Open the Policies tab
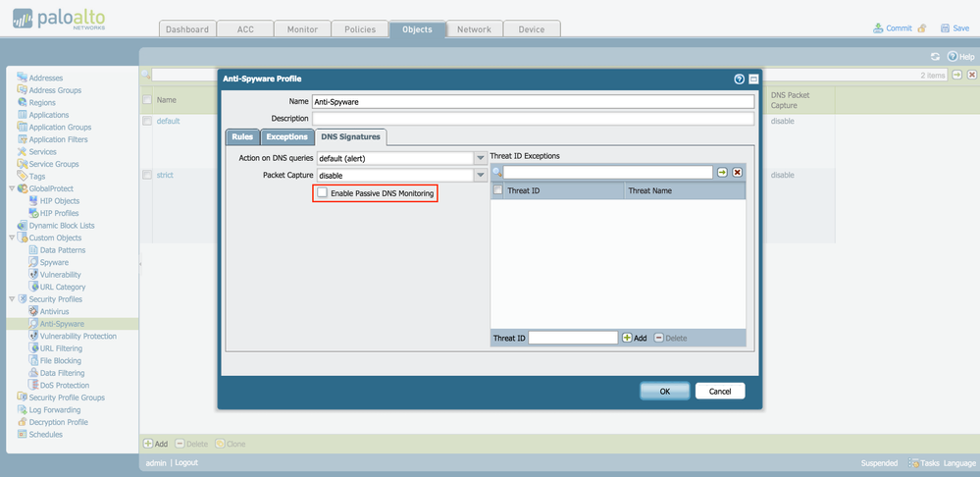Viewport: 980px width, 477px height. tap(360, 29)
